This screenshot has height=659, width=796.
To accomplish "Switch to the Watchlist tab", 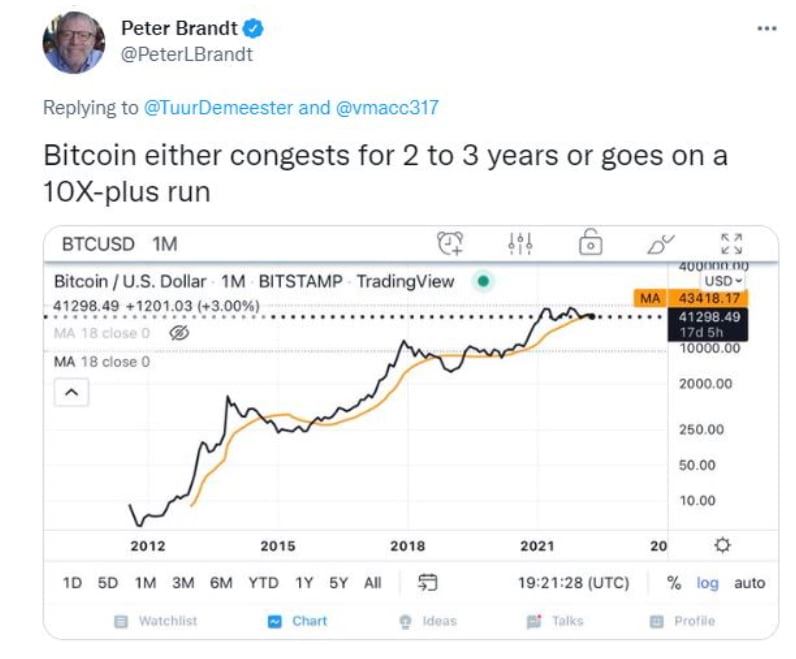I will point(156,621).
